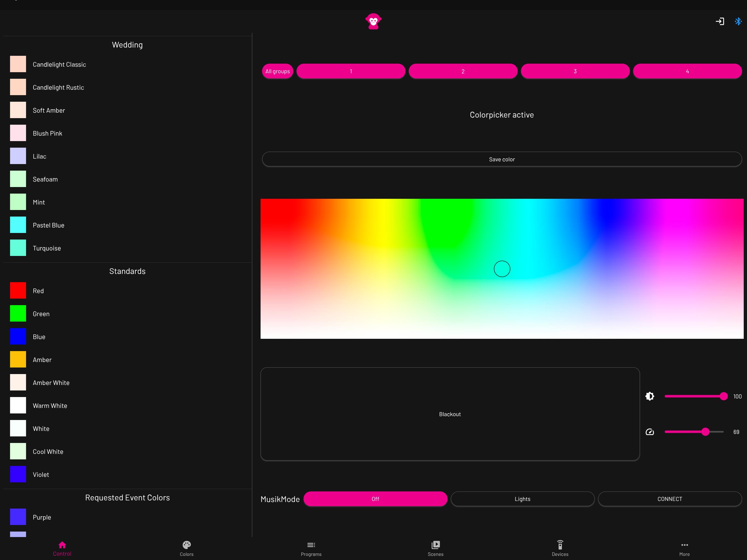Select the Bluetooth icon top right

click(738, 22)
